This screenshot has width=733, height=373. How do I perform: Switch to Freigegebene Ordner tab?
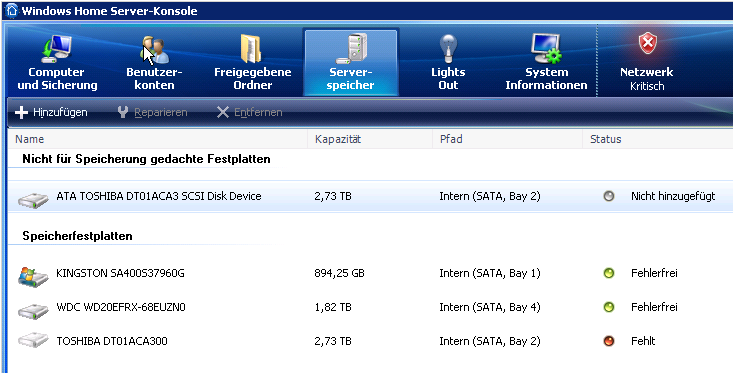(x=252, y=62)
